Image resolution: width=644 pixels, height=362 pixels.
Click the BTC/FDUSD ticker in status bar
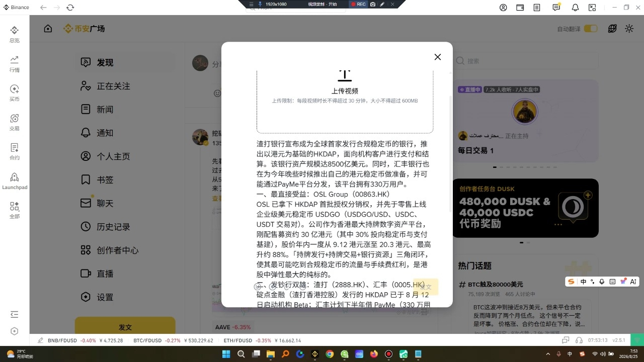click(173, 340)
